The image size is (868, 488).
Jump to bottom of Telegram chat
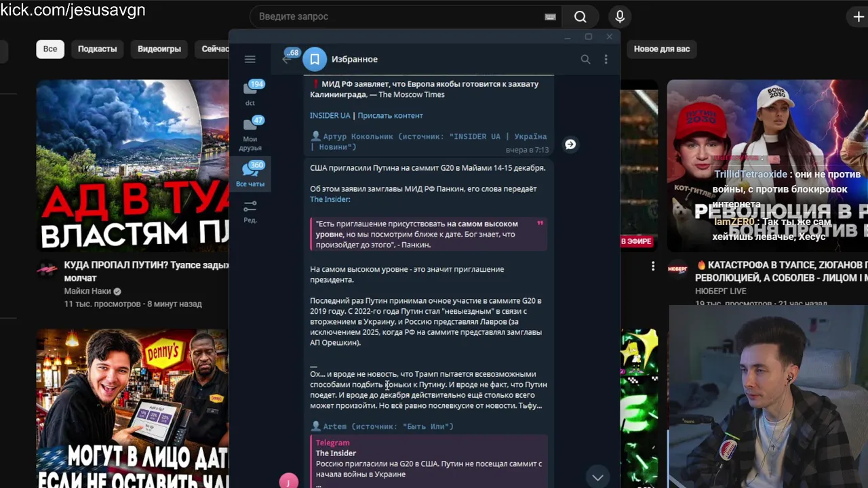pos(597,477)
